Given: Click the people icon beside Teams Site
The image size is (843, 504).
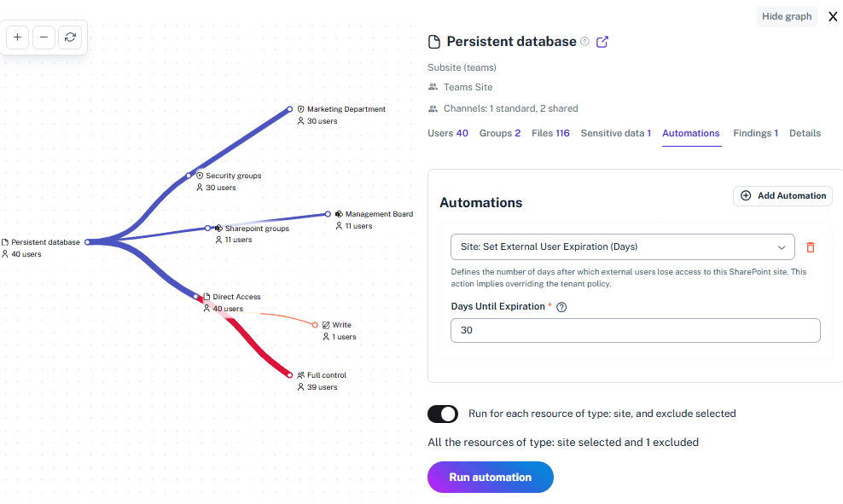Looking at the screenshot, I should coord(434,86).
